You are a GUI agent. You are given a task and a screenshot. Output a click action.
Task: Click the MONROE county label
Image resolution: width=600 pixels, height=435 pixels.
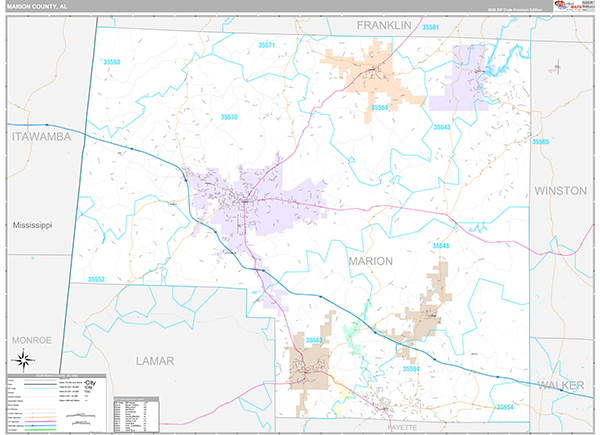[31, 340]
